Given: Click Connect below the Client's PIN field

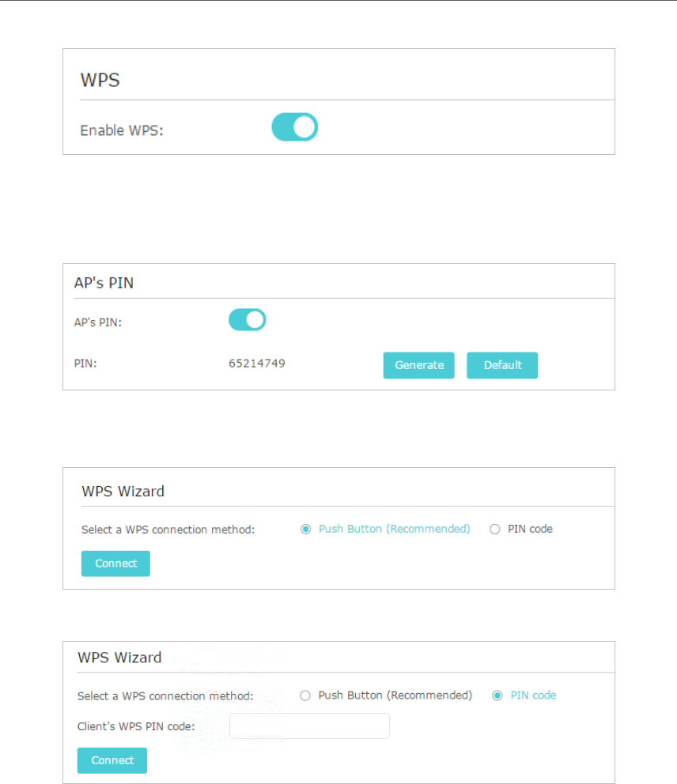Looking at the screenshot, I should pyautogui.click(x=112, y=760).
